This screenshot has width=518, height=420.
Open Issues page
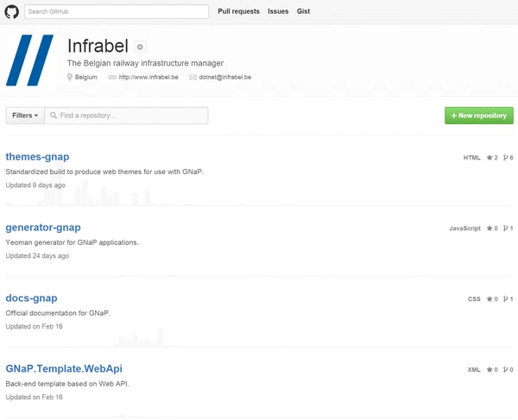point(278,11)
